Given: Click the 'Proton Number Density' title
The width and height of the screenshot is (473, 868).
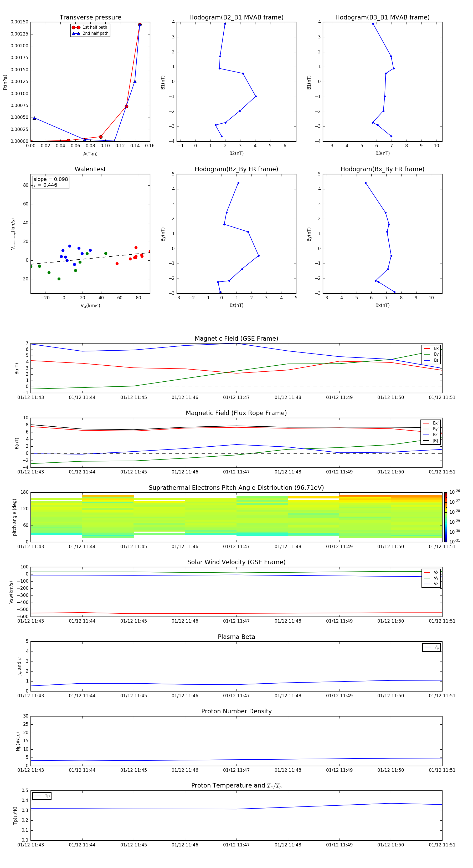Looking at the screenshot, I should click(x=236, y=711).
